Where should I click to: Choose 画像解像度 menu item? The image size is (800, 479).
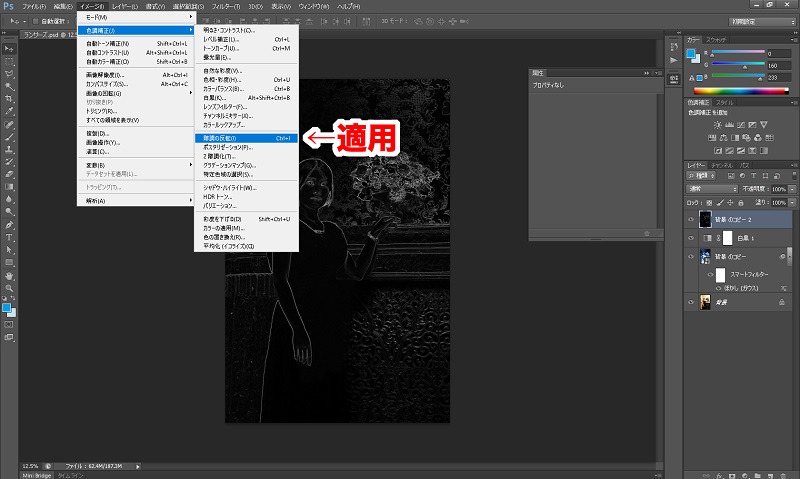(136, 75)
